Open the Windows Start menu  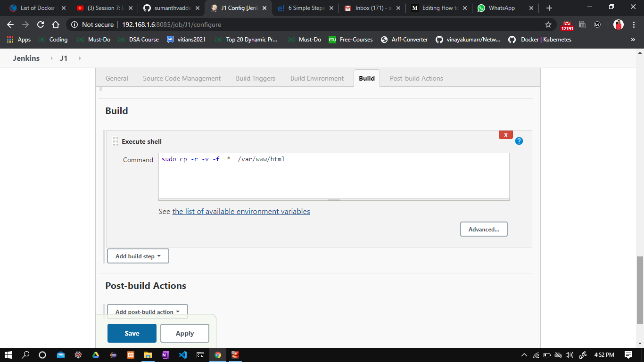pos(8,355)
